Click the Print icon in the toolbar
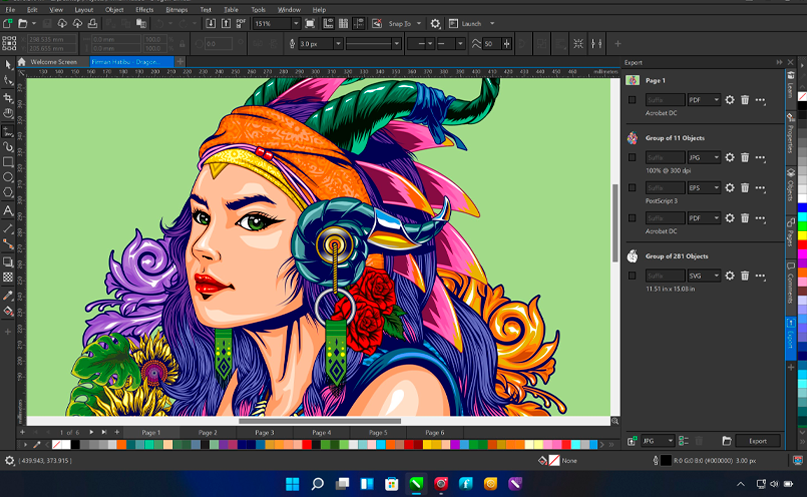 point(93,24)
